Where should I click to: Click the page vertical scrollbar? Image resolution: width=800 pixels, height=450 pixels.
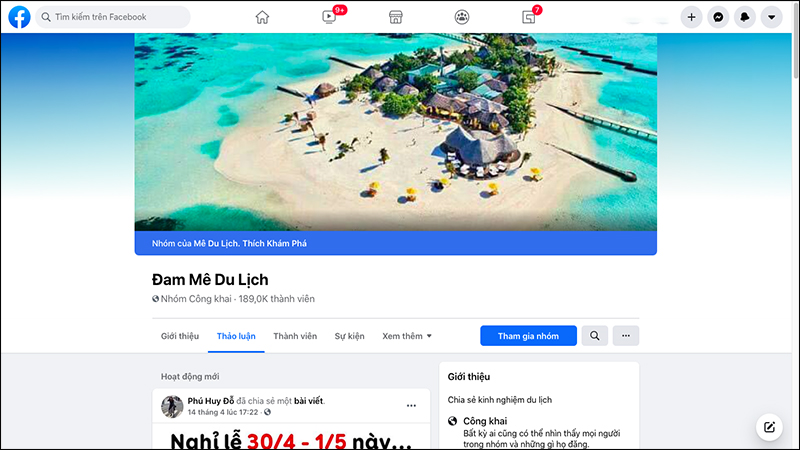coord(795,41)
